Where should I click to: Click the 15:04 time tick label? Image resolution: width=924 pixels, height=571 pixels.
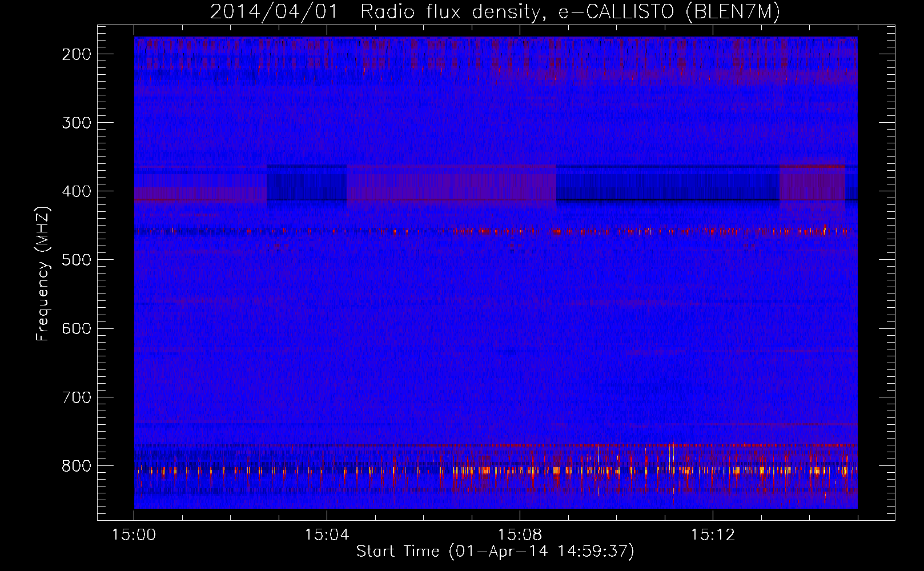coord(327,535)
